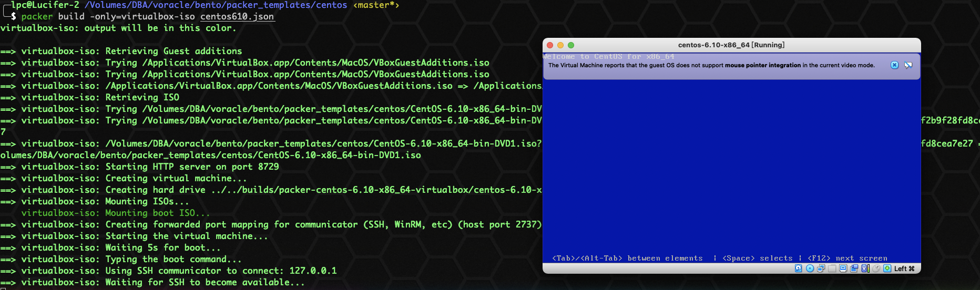Click the mouse integration status icon
This screenshot has width=980, height=290.
[876, 268]
